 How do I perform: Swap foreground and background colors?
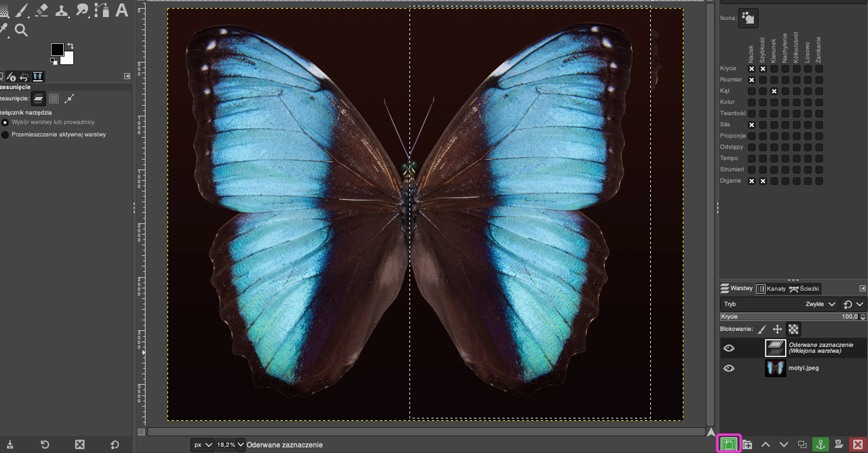(x=71, y=46)
